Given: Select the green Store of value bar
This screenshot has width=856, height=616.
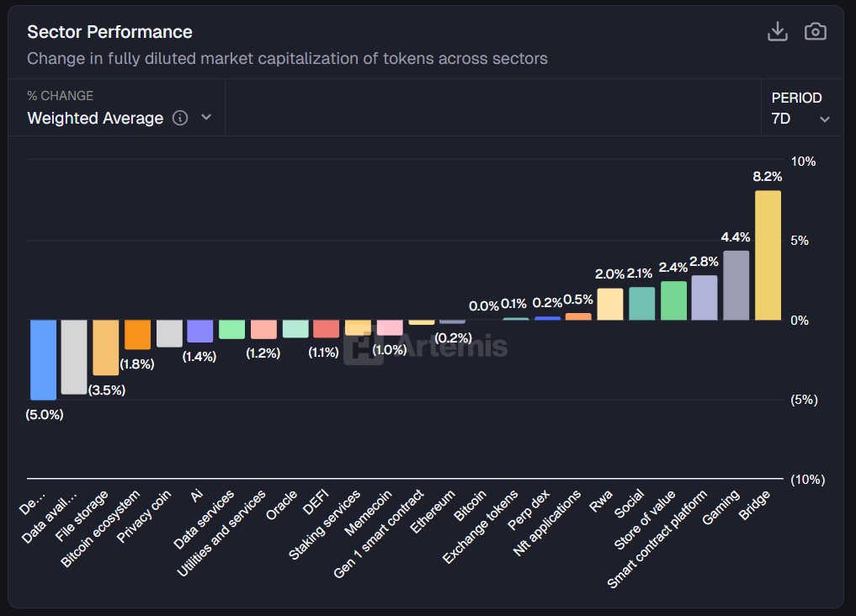Looking at the screenshot, I should coord(673,301).
